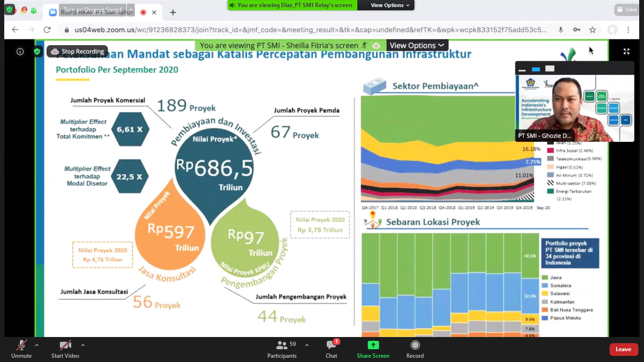Toggle the Record button in the toolbar

coord(415,349)
